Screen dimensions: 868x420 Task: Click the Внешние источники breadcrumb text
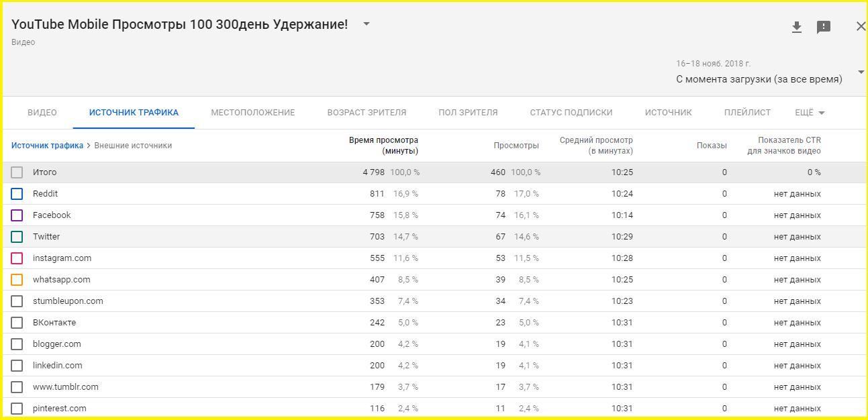[x=133, y=146]
